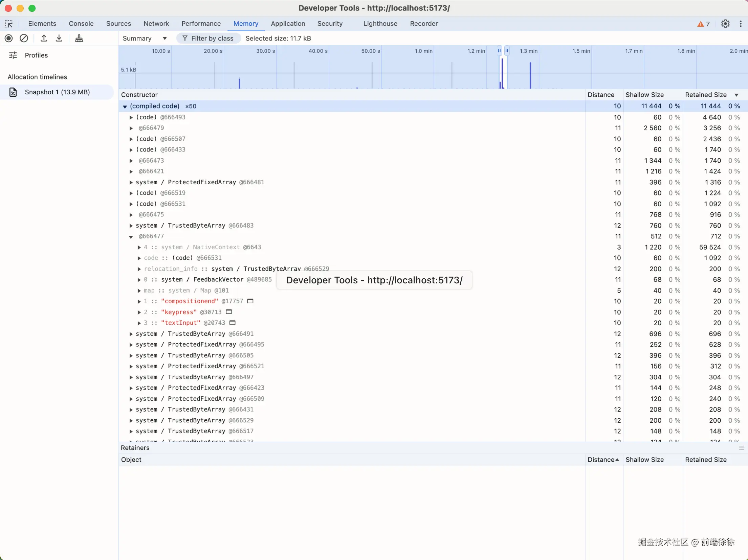Click the Filter by class field

[x=208, y=38]
